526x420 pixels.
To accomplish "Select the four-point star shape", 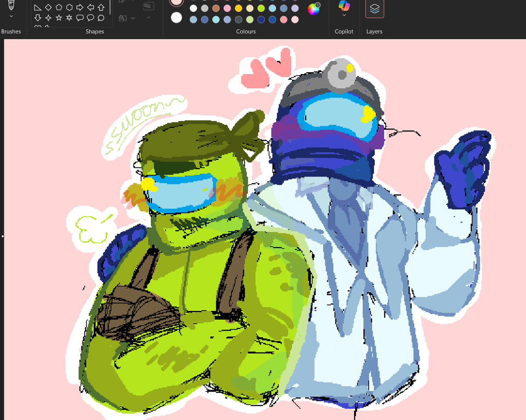I will [x=48, y=18].
